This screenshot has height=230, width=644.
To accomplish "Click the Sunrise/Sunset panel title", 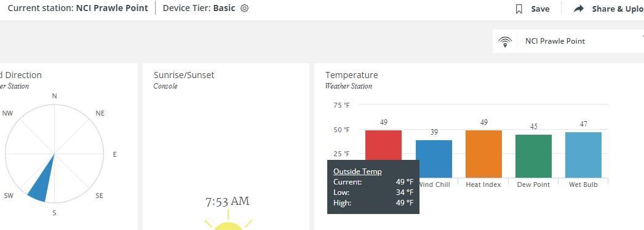I will click(x=184, y=75).
